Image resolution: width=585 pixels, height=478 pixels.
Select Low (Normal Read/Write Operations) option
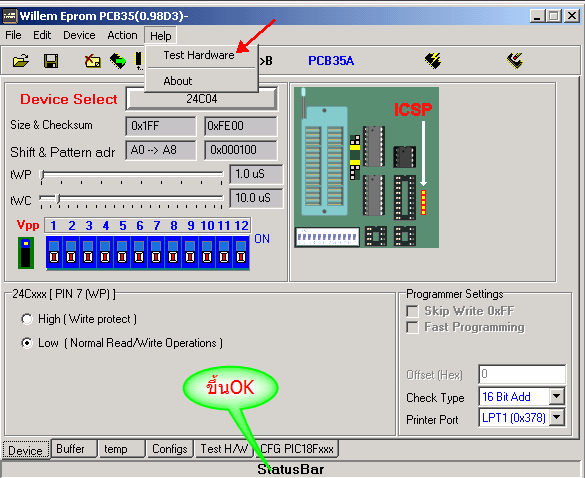tap(27, 343)
